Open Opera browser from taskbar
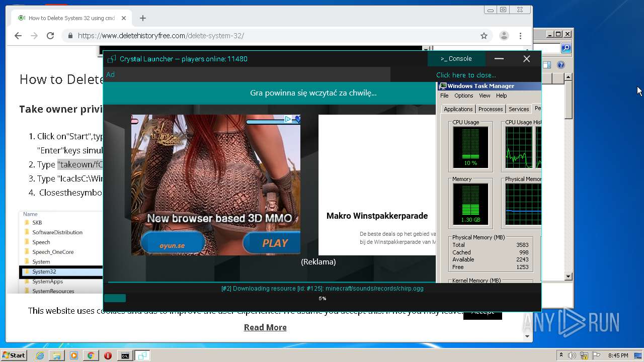 [108, 355]
